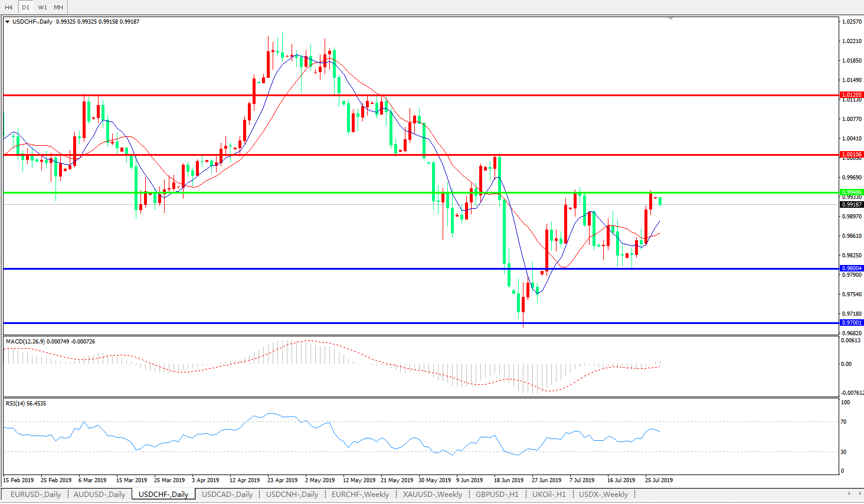Switch chart to H4 timeframe
The height and width of the screenshot is (504, 864).
click(x=9, y=7)
